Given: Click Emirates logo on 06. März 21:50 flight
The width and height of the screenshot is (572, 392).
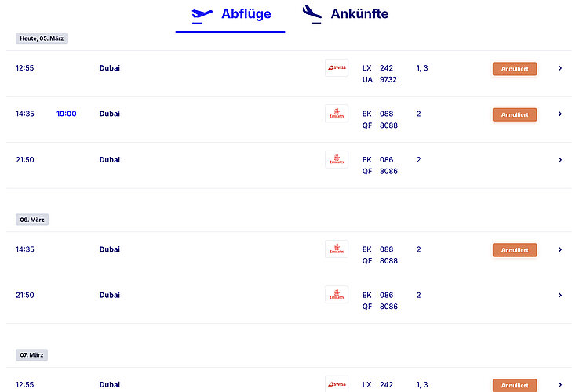Looking at the screenshot, I should [x=337, y=295].
